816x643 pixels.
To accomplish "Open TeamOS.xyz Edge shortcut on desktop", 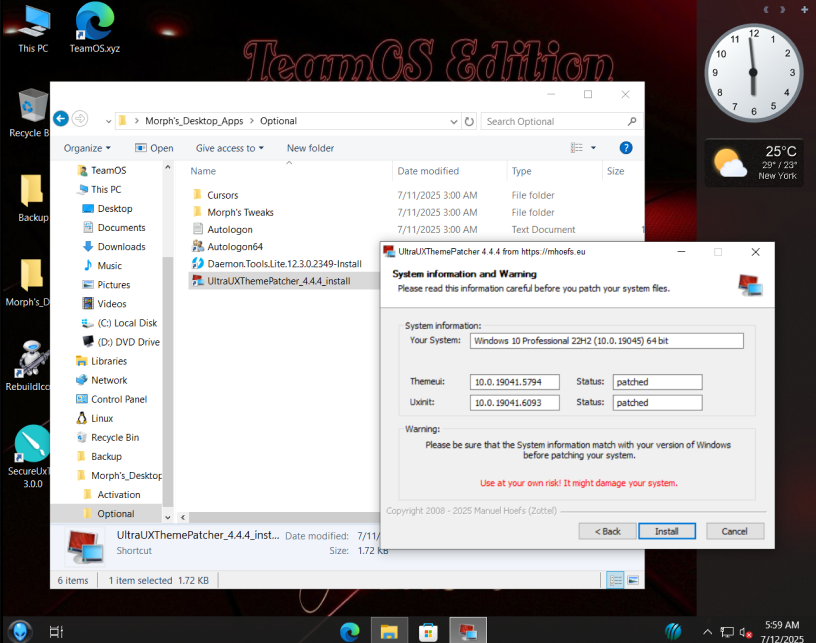I will (x=95, y=29).
